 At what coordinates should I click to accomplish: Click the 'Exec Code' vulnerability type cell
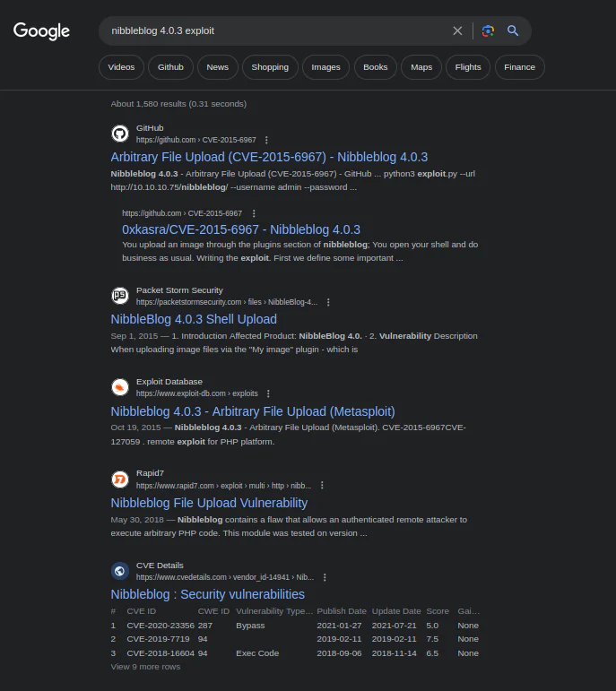click(257, 653)
